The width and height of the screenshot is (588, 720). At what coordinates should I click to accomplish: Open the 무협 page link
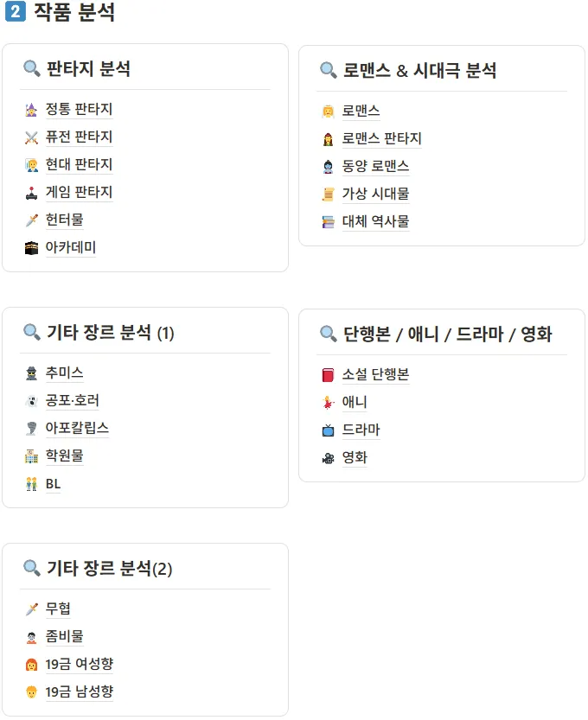pyautogui.click(x=58, y=609)
